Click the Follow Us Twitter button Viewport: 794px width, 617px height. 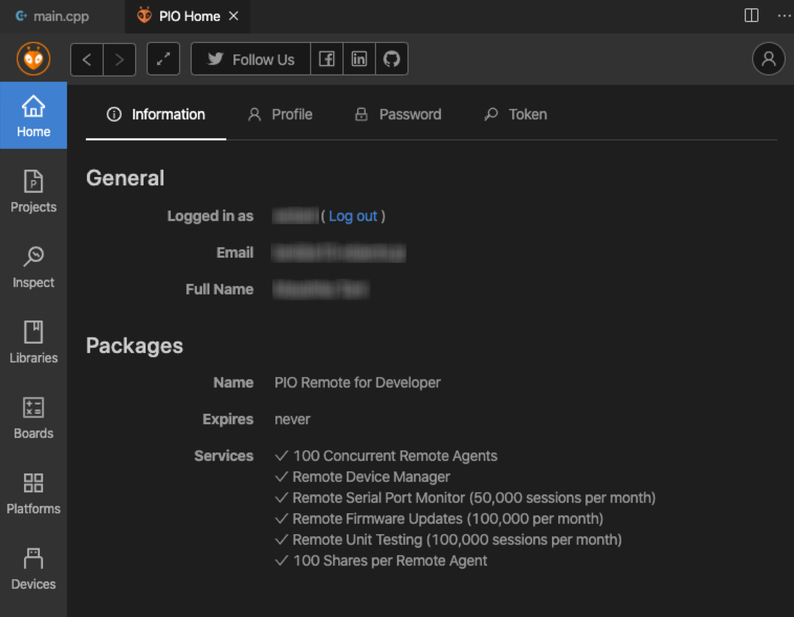tap(251, 59)
